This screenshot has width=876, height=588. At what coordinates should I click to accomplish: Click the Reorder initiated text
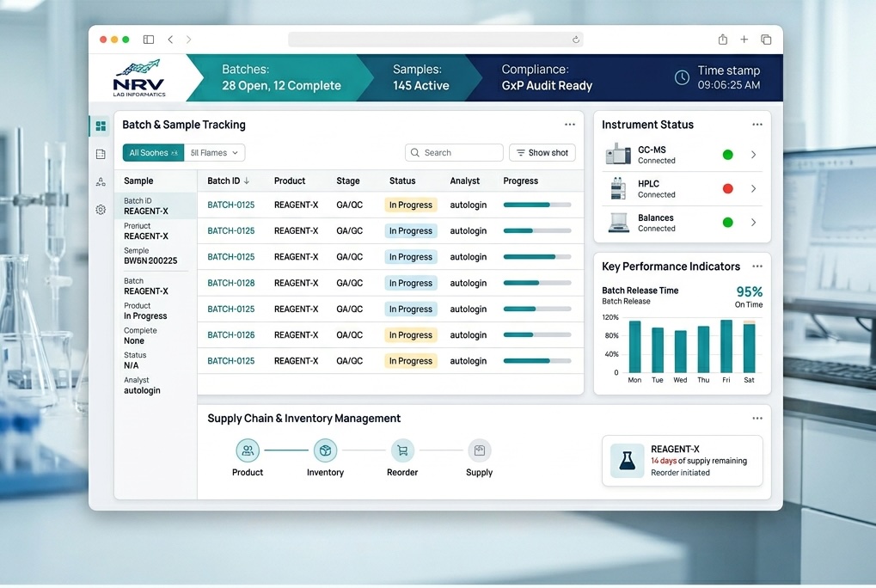680,473
